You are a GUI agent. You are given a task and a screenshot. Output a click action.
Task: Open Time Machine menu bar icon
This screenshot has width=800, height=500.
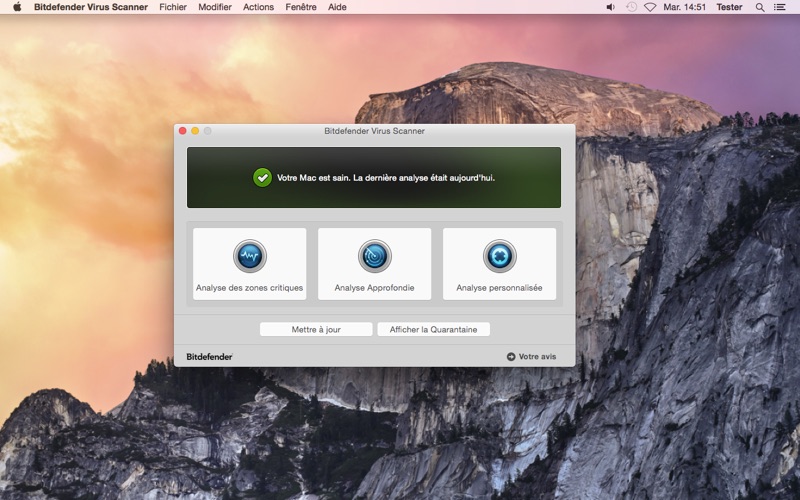[x=631, y=7]
